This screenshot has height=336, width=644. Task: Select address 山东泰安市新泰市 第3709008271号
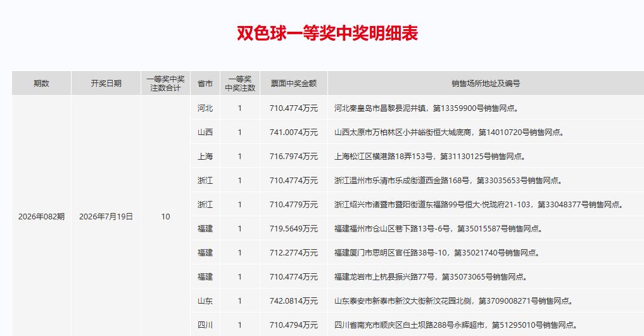point(453,301)
